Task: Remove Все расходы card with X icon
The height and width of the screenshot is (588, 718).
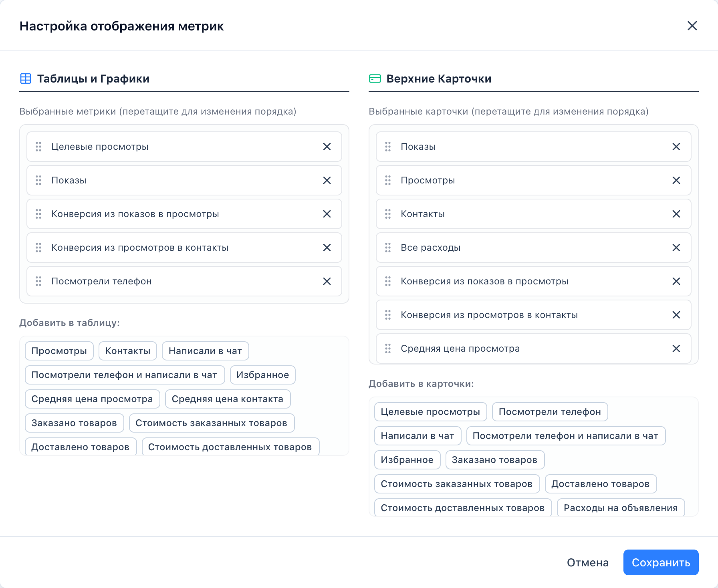Action: 676,248
